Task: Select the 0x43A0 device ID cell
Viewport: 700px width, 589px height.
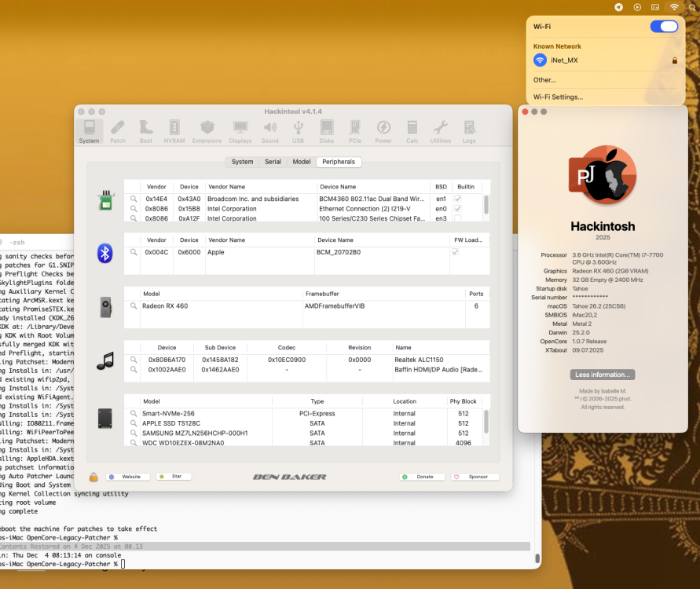Action: (x=189, y=199)
